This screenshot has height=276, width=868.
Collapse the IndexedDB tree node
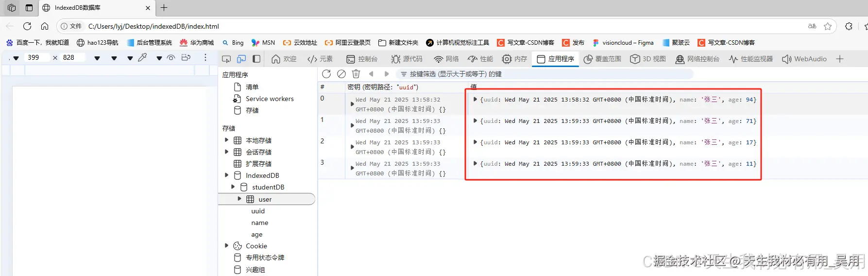pos(226,175)
